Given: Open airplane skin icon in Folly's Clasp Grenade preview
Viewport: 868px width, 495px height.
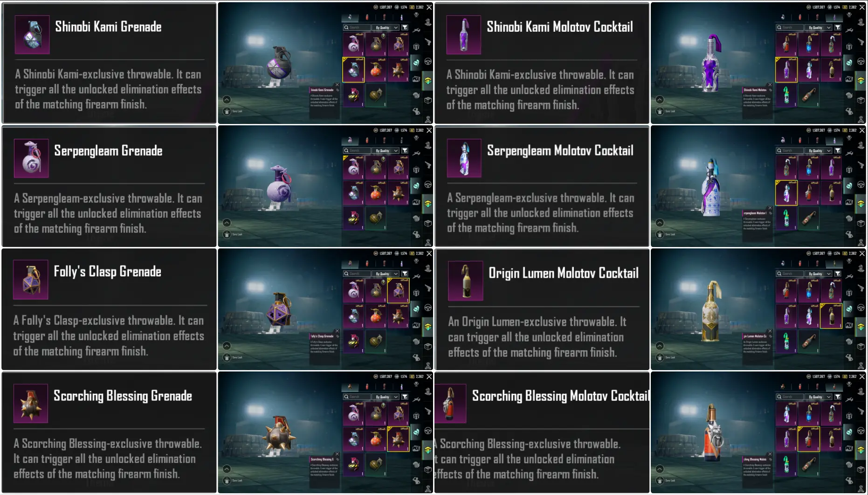Looking at the screenshot, I should [416, 276].
